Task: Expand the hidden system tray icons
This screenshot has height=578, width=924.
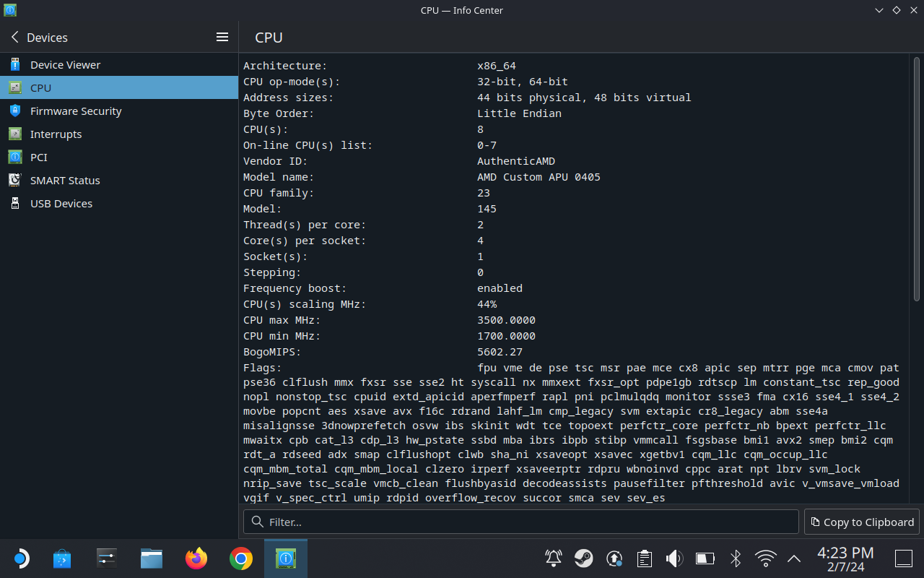Action: 794,558
